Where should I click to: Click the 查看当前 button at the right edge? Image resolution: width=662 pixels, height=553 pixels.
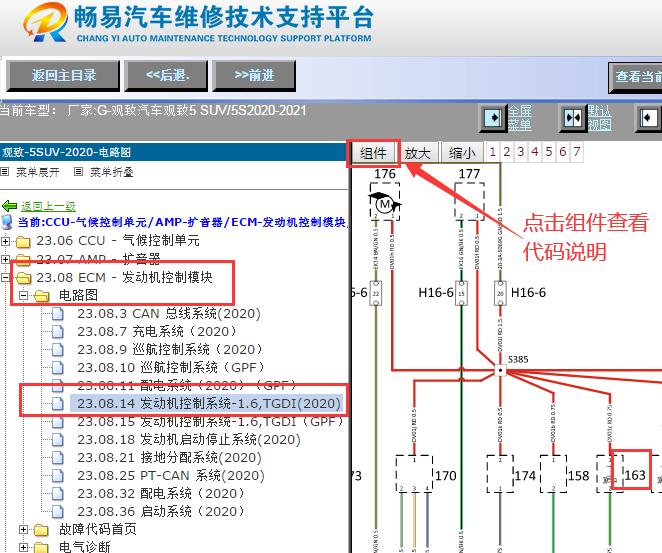pyautogui.click(x=635, y=77)
